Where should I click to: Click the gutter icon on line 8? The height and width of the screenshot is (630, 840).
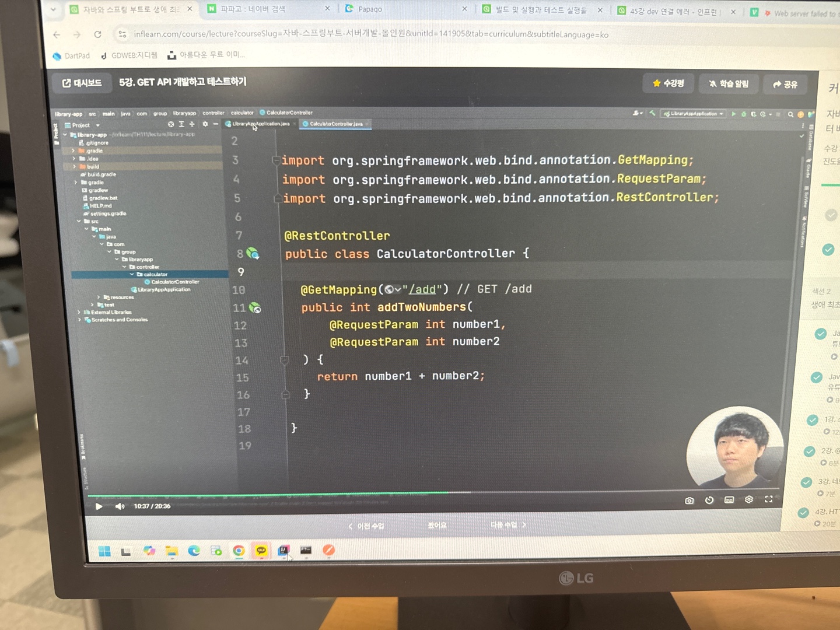(253, 253)
